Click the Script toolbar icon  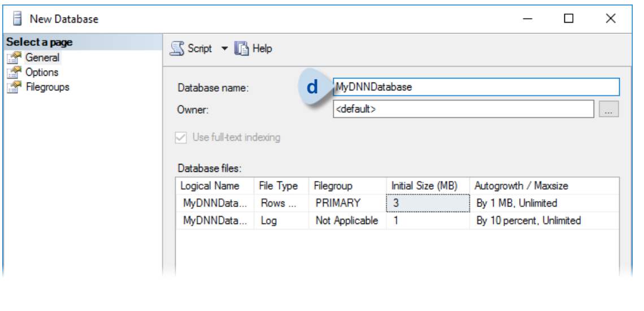point(176,49)
